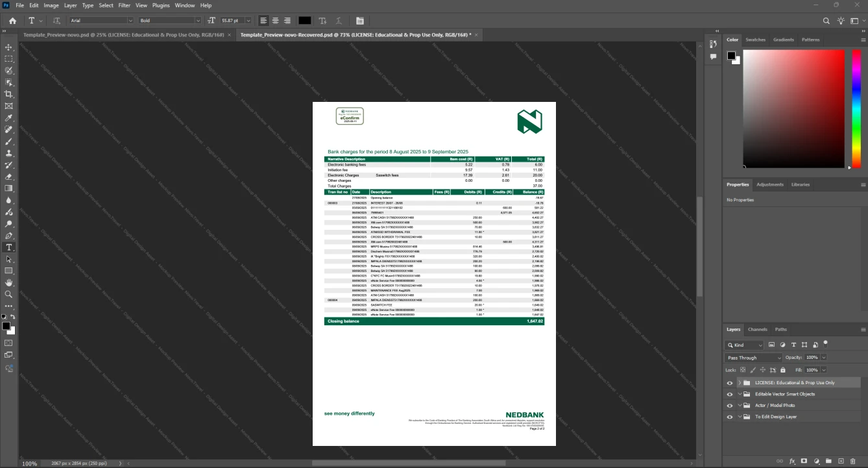Switch to the Swatches tab

[x=755, y=40]
